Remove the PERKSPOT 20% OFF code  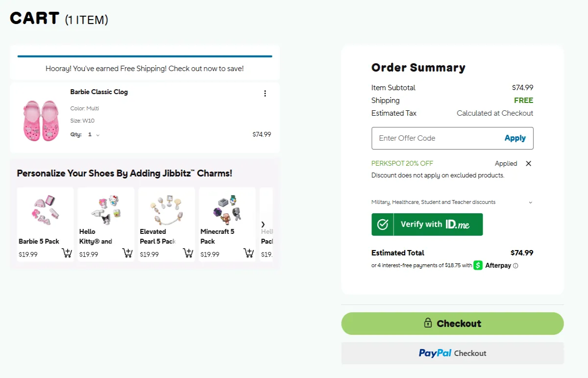[528, 163]
